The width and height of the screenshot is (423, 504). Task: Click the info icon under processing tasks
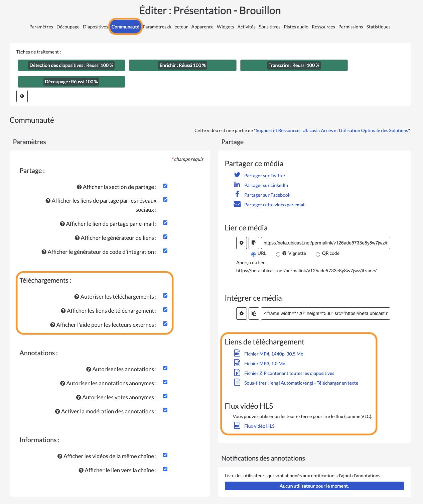tap(22, 96)
